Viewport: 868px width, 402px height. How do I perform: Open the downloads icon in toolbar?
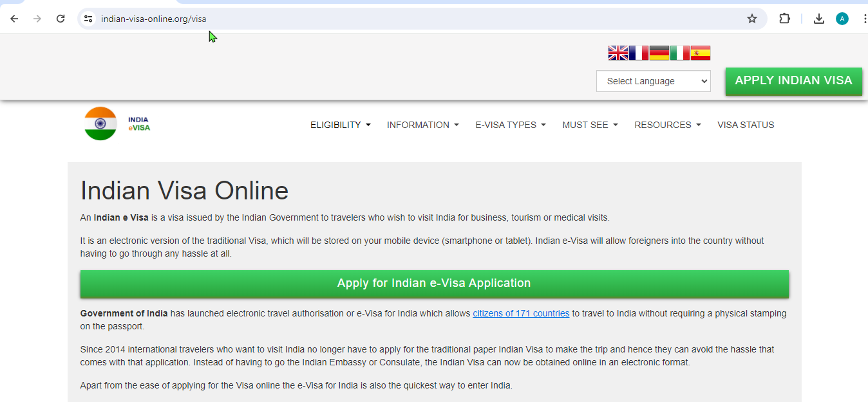point(818,19)
